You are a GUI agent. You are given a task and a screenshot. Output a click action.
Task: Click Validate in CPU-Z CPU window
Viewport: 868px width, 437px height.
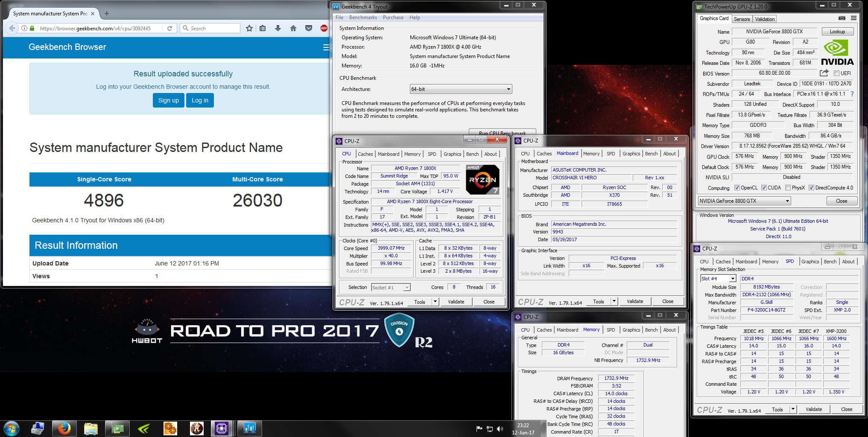click(x=456, y=302)
